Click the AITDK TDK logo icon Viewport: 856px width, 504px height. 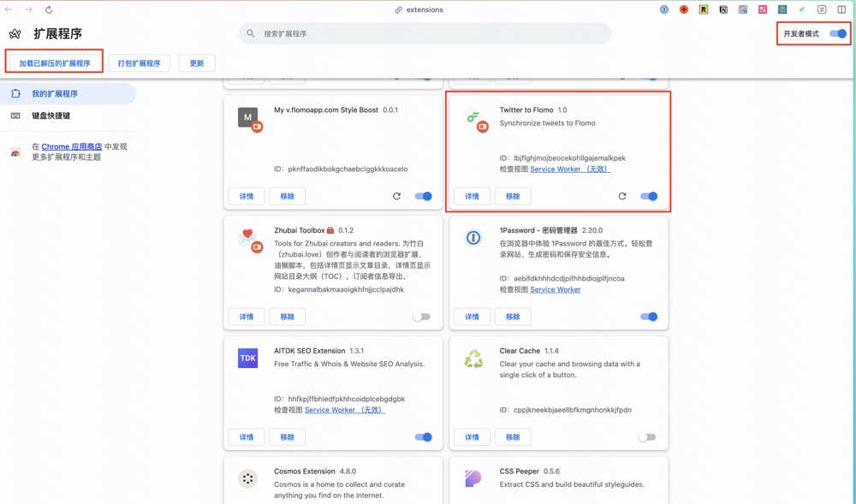pyautogui.click(x=248, y=359)
